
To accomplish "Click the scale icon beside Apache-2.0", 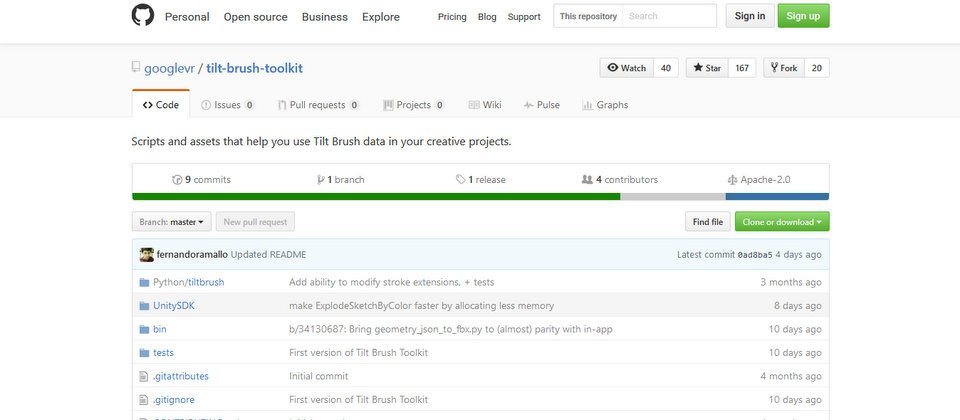I will (x=732, y=179).
